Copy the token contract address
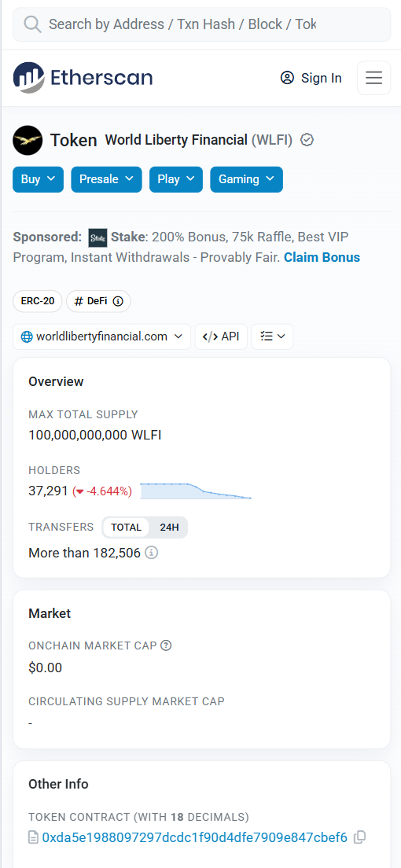The height and width of the screenshot is (868, 401). click(359, 837)
